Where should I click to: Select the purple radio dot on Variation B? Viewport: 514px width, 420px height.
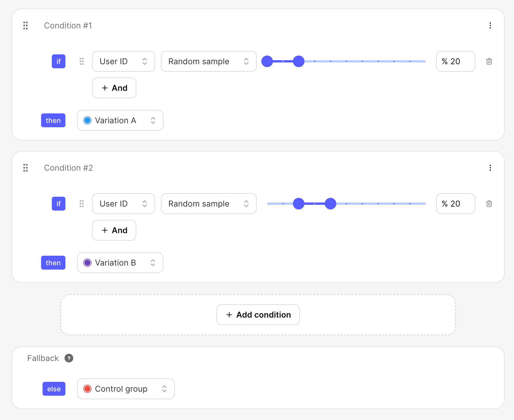[x=87, y=263]
